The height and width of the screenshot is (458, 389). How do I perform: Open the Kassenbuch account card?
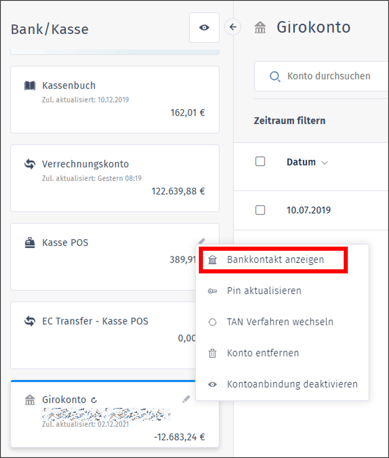(115, 100)
